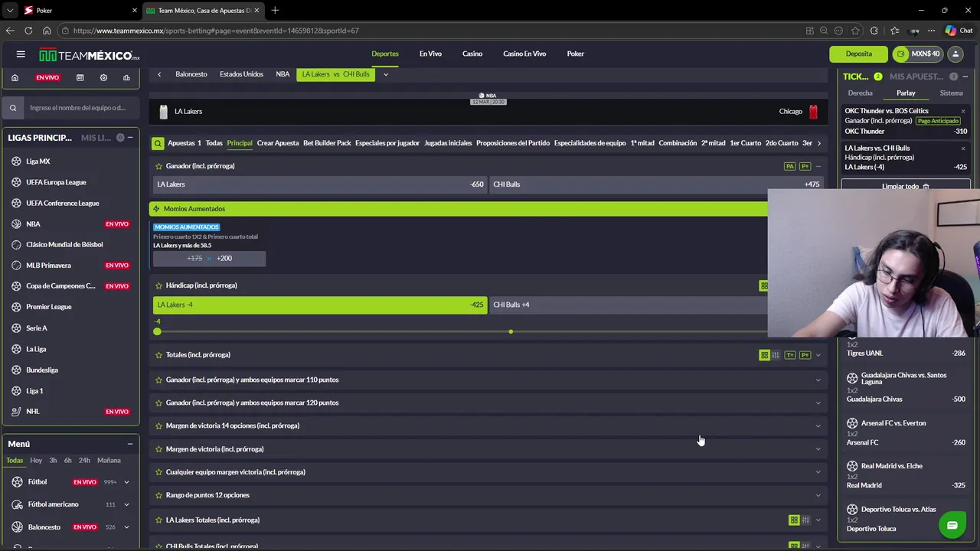980x551 pixels.
Task: Select boosted odds +200 button
Action: pyautogui.click(x=209, y=259)
